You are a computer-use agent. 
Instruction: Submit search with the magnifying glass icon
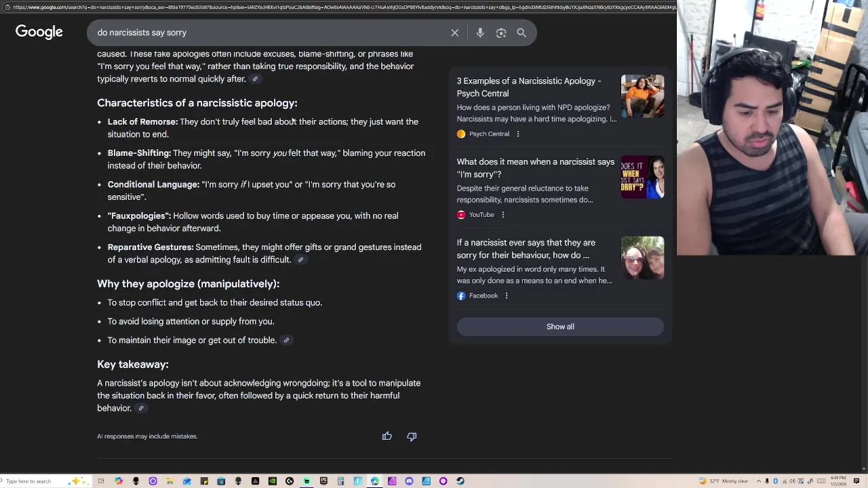pyautogui.click(x=521, y=33)
